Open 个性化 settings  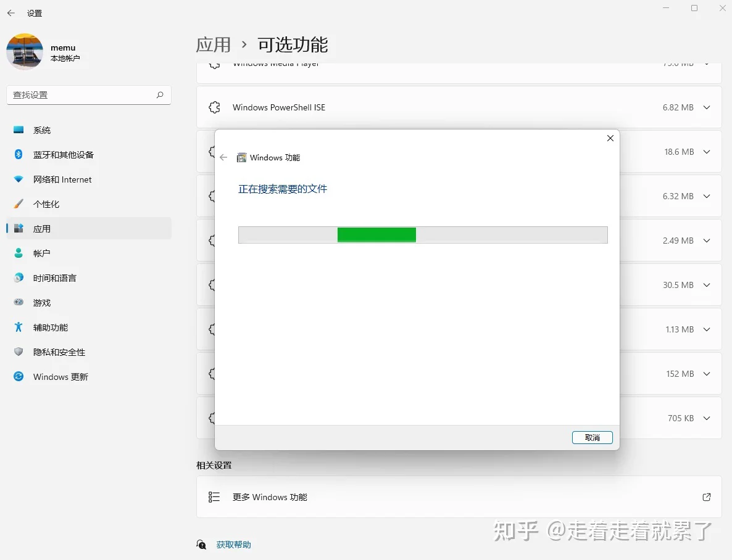[89, 204]
